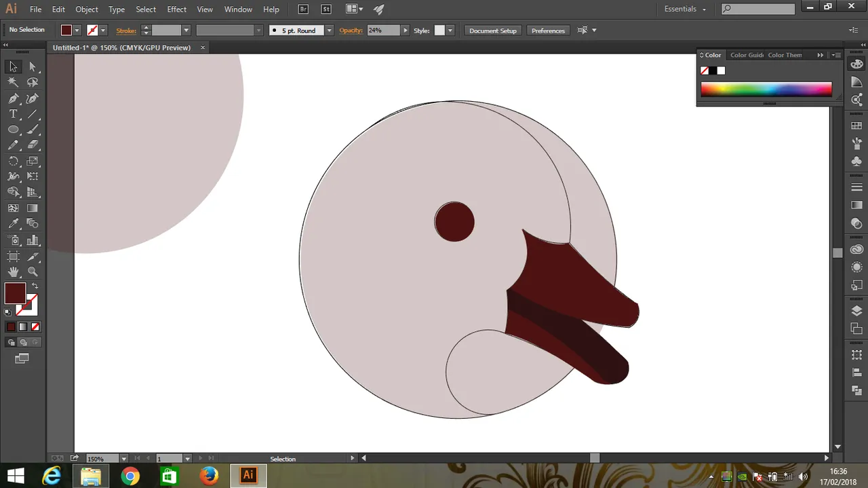Select the Hand tool
The image size is (868, 488).
coord(13,271)
